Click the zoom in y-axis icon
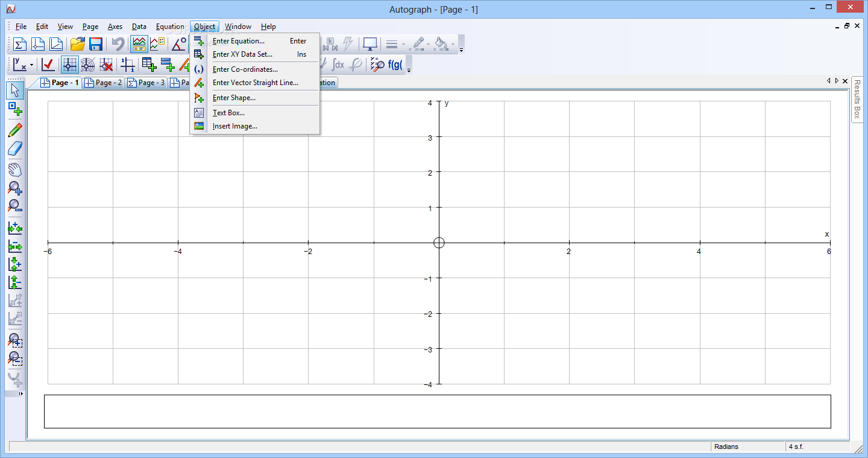The image size is (868, 458). (x=15, y=264)
